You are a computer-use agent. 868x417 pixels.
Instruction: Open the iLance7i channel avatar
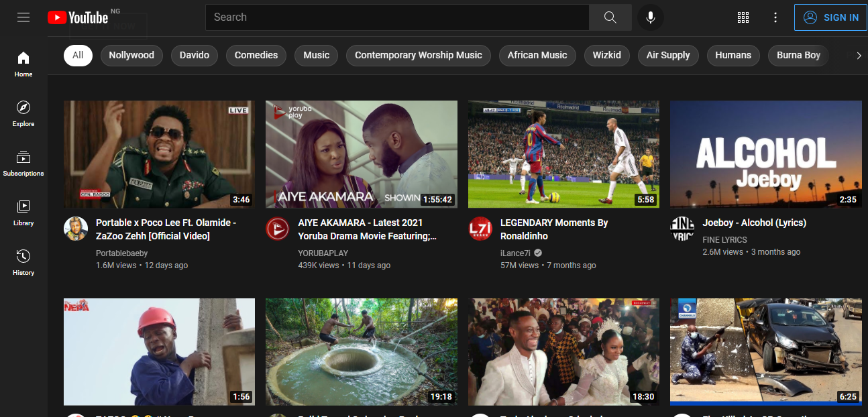tap(480, 229)
